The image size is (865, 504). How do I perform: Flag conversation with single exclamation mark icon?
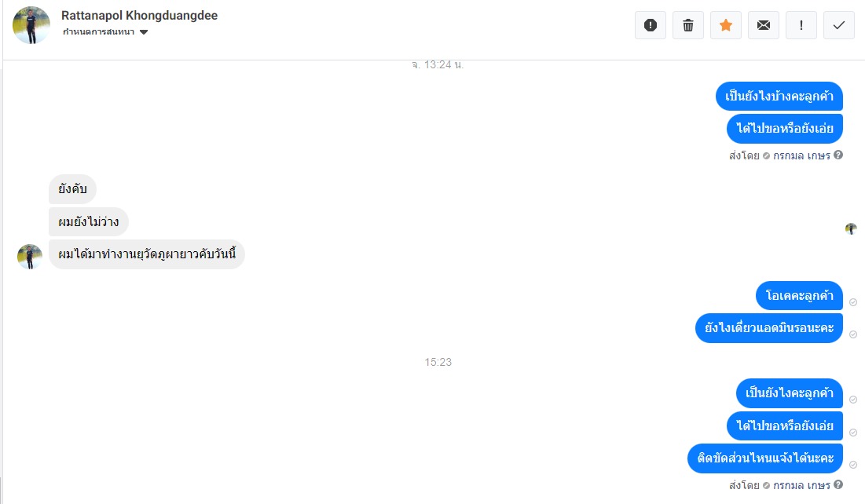pos(801,25)
